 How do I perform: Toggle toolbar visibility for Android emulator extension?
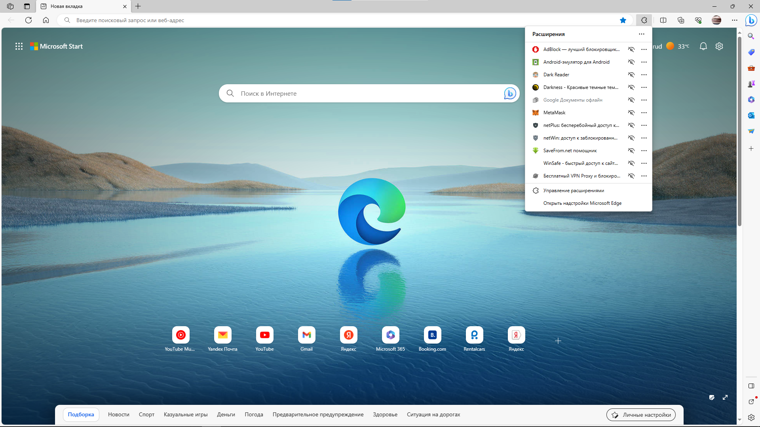click(631, 62)
